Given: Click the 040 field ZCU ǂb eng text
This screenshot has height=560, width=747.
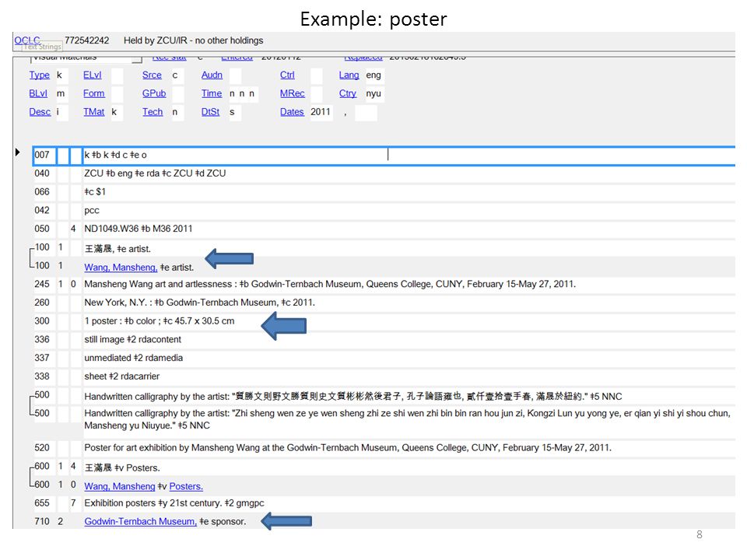Looking at the screenshot, I should point(155,173).
